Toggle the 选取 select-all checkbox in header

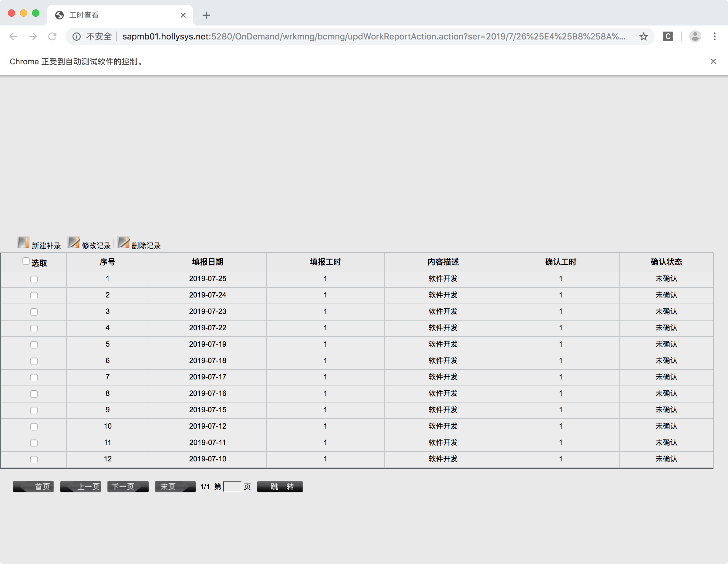(26, 261)
